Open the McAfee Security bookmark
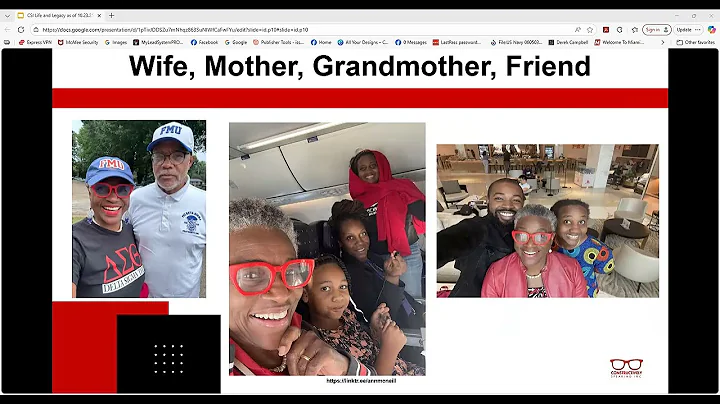Image resolution: width=720 pixels, height=404 pixels. coord(78,42)
